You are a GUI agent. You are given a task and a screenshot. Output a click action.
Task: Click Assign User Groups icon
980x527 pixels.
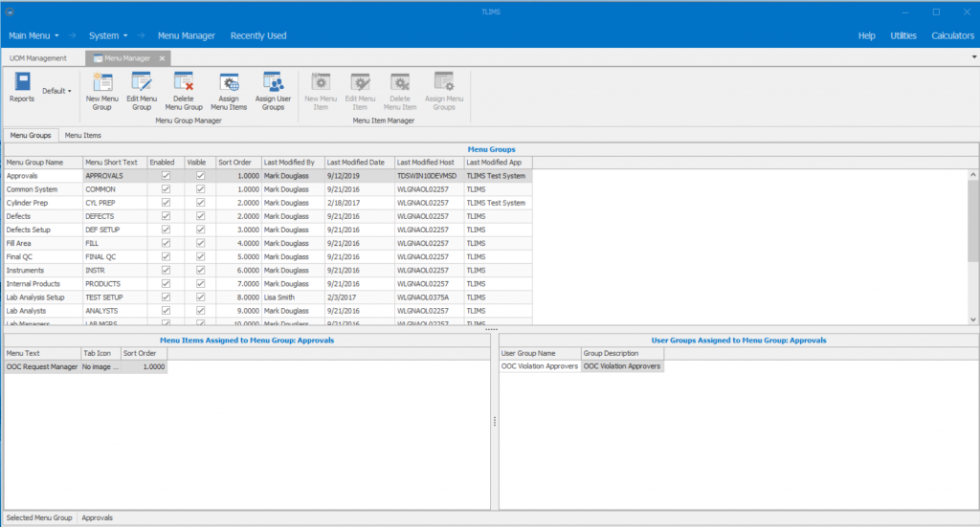coord(273,91)
